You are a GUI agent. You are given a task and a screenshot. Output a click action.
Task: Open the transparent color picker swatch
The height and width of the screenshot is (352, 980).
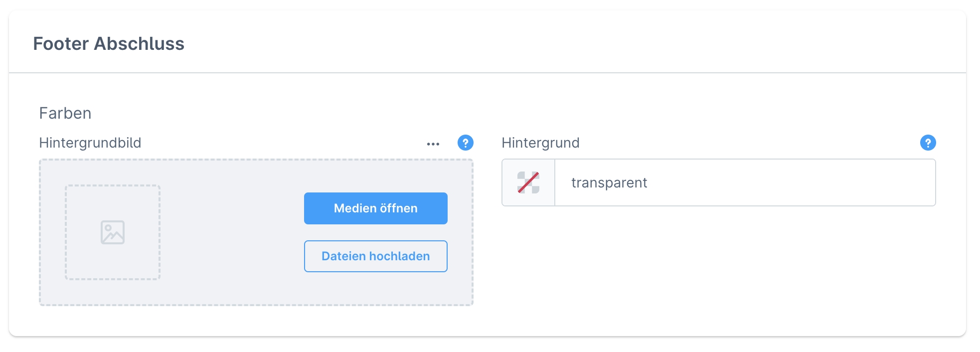coord(528,182)
